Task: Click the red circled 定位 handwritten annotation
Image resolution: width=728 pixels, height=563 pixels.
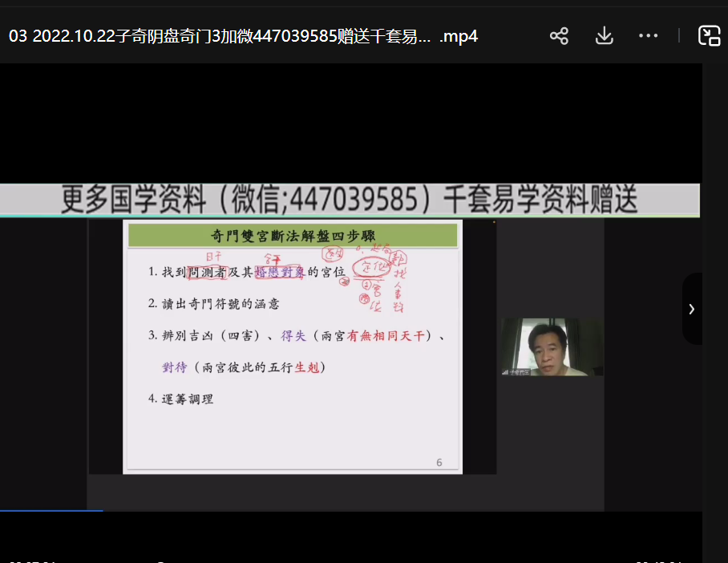Action: 370,268
